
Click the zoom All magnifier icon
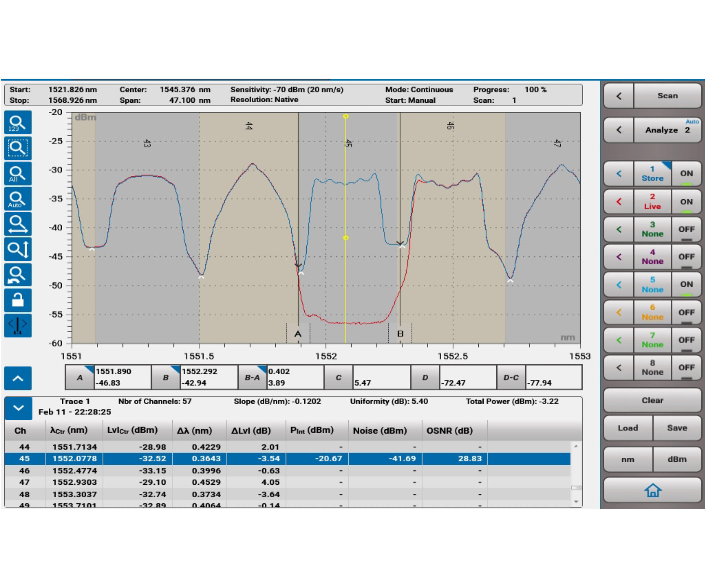[18, 174]
